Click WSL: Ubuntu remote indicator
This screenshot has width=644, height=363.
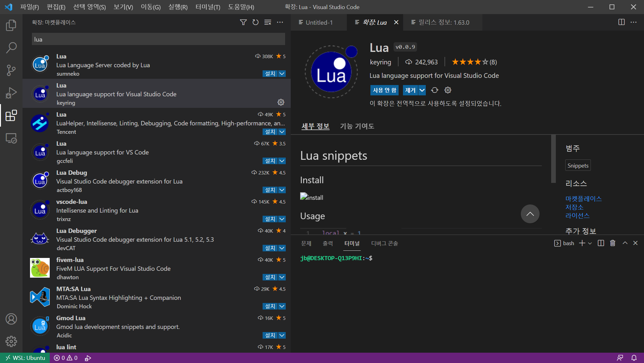pyautogui.click(x=25, y=358)
